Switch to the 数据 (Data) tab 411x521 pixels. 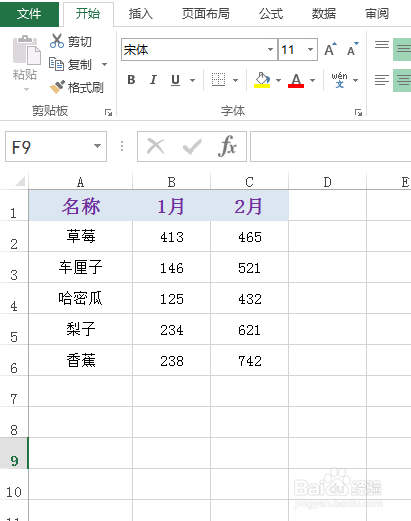(x=324, y=14)
